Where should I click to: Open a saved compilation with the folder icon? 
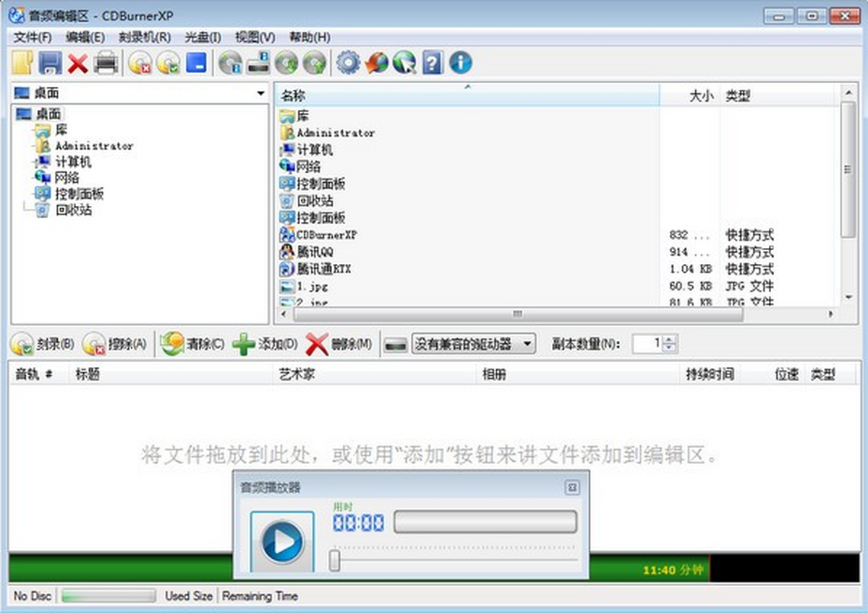(22, 63)
